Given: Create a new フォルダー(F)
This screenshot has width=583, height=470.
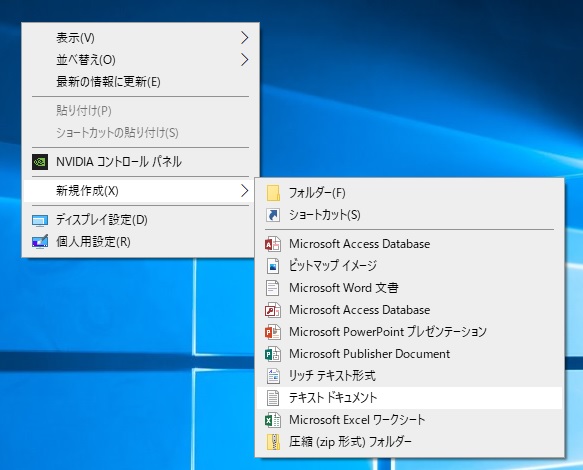Looking at the screenshot, I should [x=409, y=193].
